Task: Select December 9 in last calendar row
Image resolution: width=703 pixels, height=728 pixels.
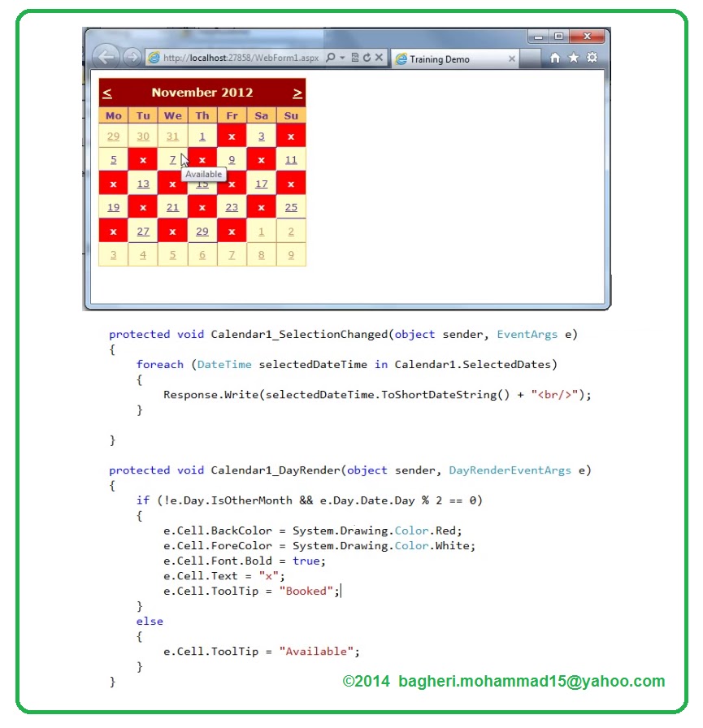Action: (291, 255)
